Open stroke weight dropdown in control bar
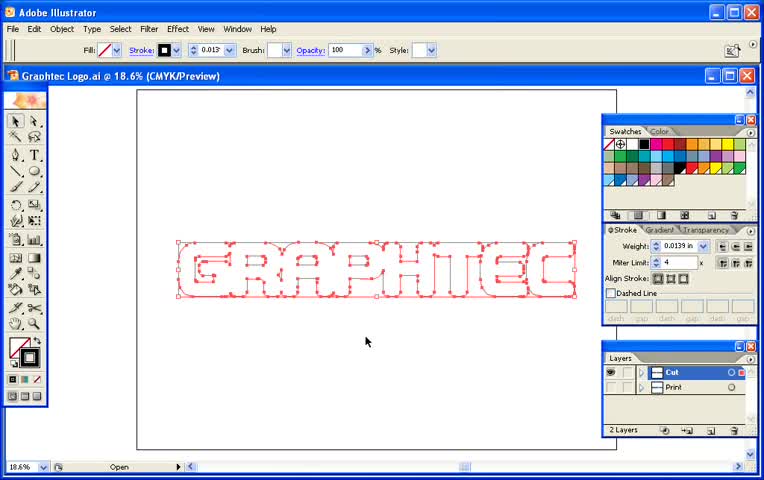This screenshot has width=764, height=480. pyautogui.click(x=229, y=50)
